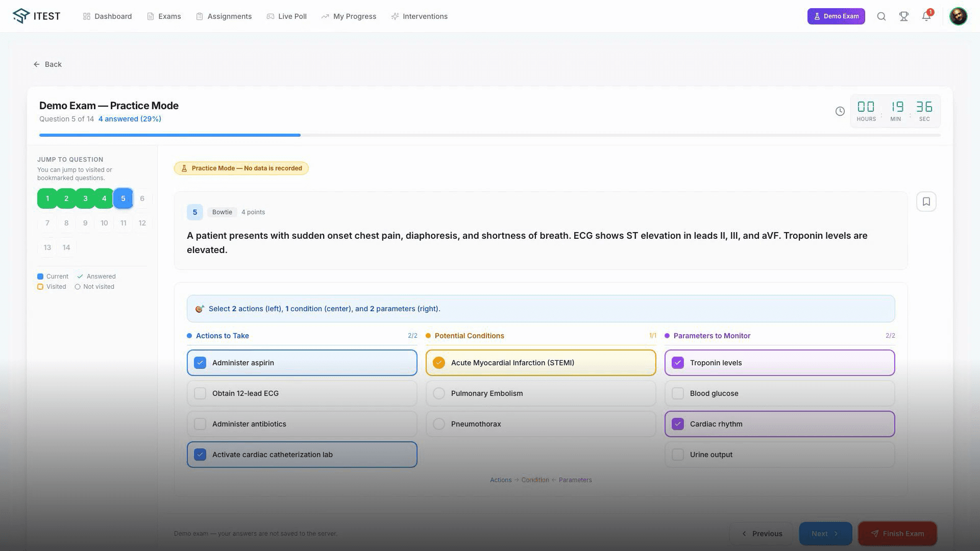Select the Pneumothorax condition

click(541, 424)
